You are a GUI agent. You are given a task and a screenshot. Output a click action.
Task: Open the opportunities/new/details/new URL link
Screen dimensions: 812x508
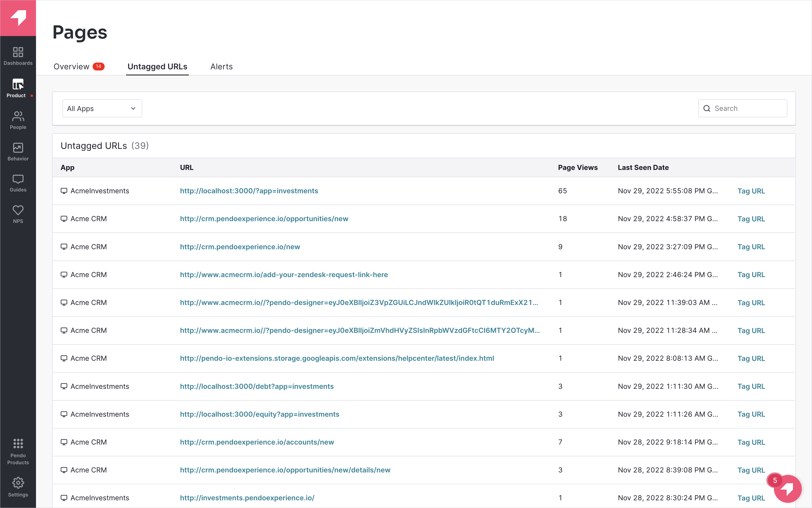[285, 470]
